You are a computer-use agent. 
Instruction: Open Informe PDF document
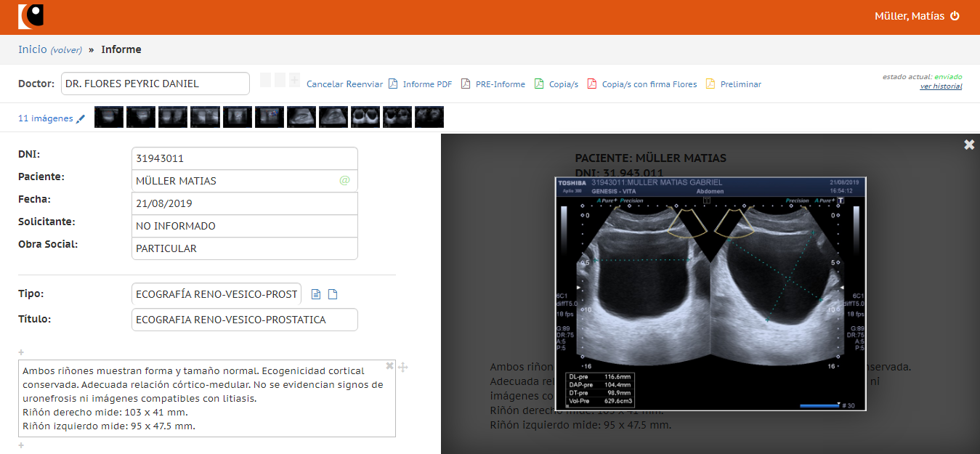point(427,84)
